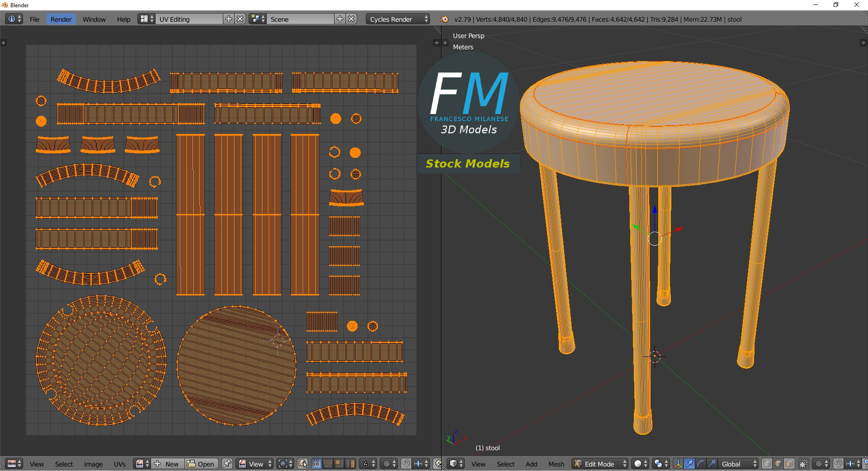Create a New image
This screenshot has width=868, height=471.
click(x=168, y=464)
